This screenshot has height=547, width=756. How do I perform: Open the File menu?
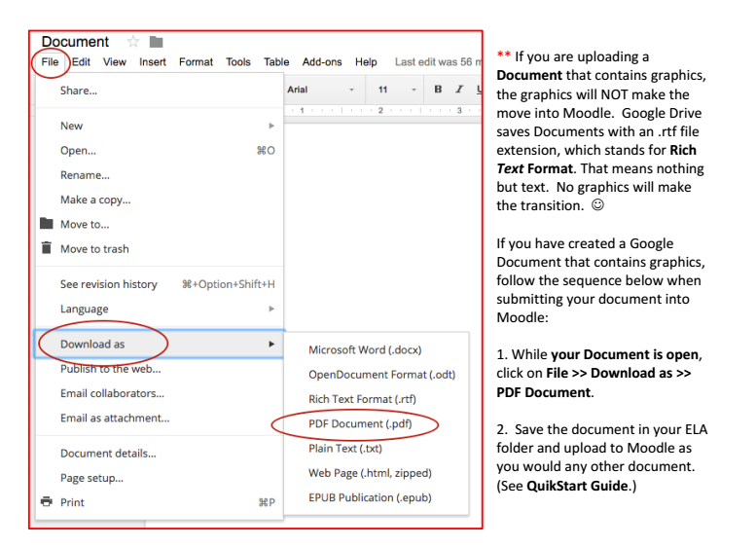coord(50,62)
